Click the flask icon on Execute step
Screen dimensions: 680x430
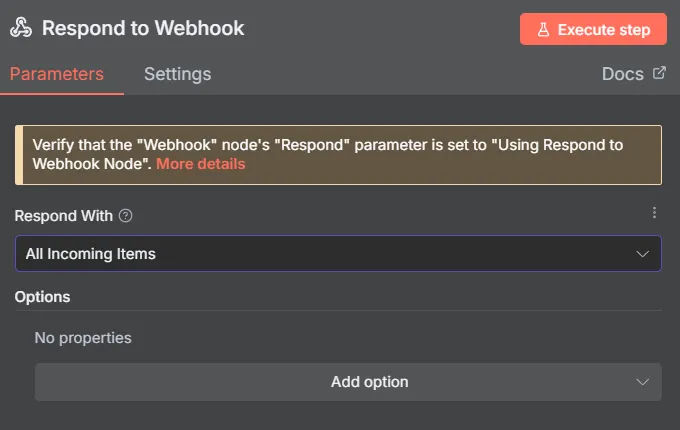pos(543,30)
